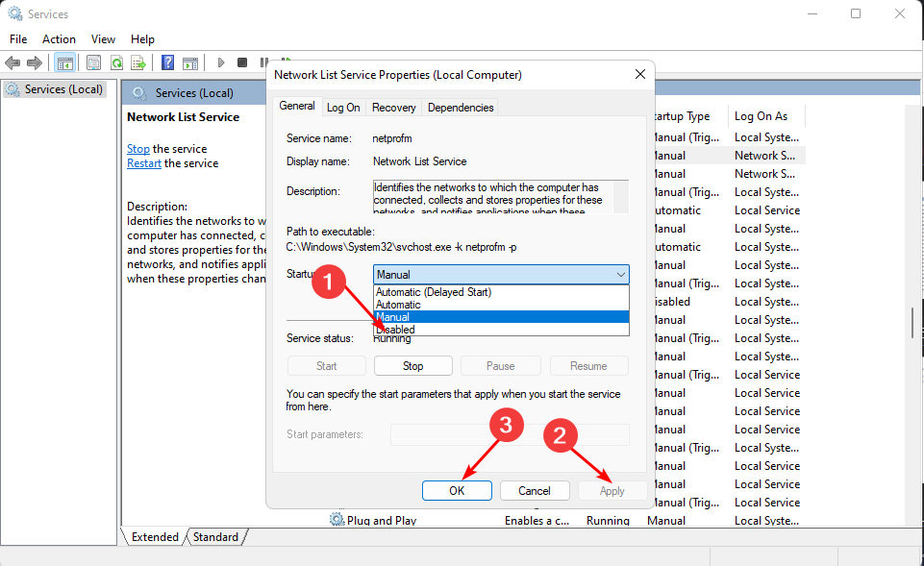Click the Running status of Plug and Play
Image resolution: width=924 pixels, height=566 pixels.
click(608, 520)
